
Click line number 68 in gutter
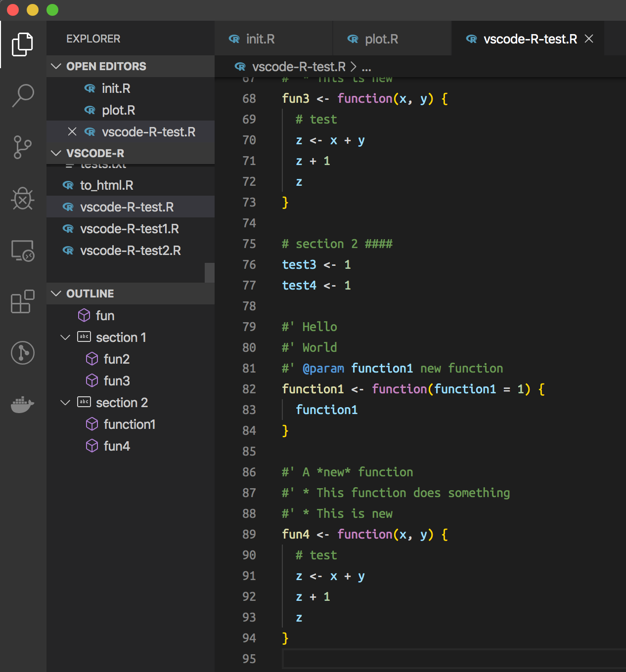tap(249, 98)
